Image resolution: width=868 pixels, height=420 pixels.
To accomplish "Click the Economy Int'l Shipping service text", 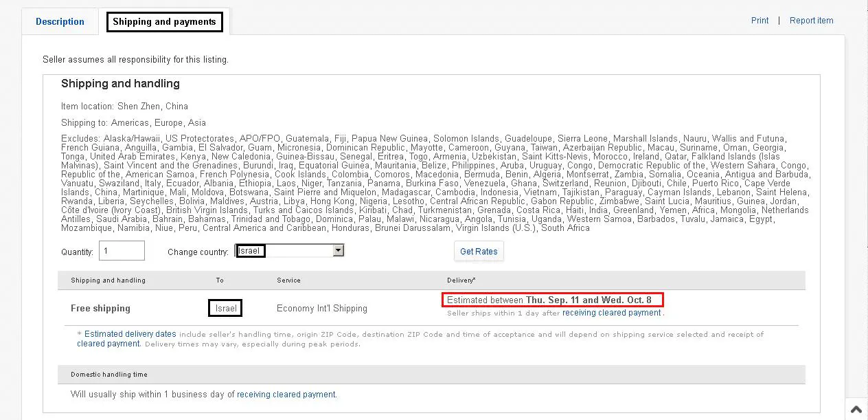I will [x=321, y=309].
